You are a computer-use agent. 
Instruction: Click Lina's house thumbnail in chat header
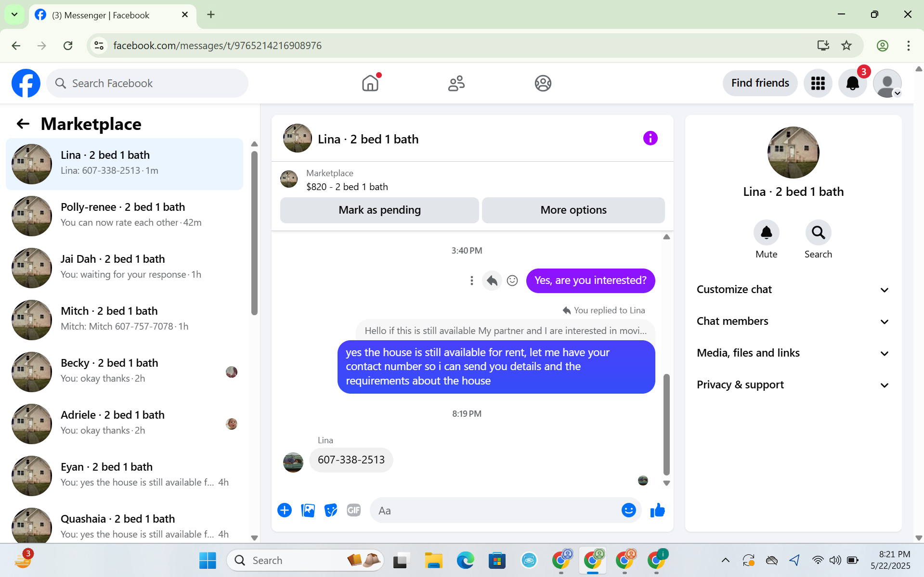click(297, 139)
